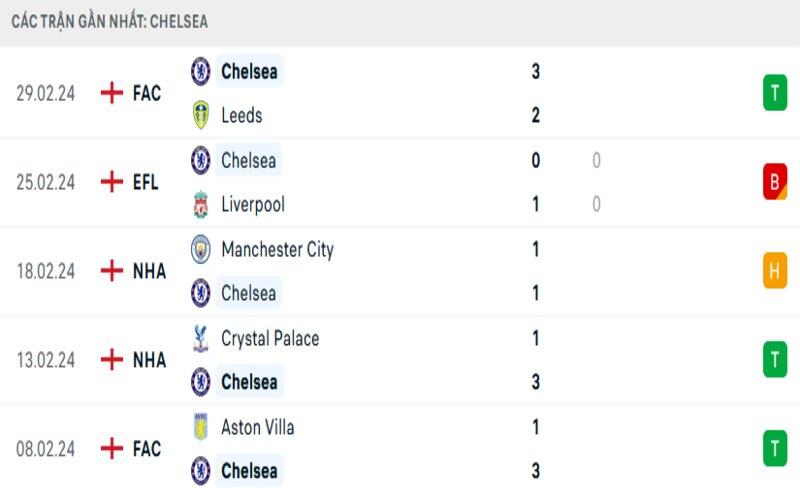
Task: Click the Aston Villa crest icon
Action: click(x=201, y=427)
